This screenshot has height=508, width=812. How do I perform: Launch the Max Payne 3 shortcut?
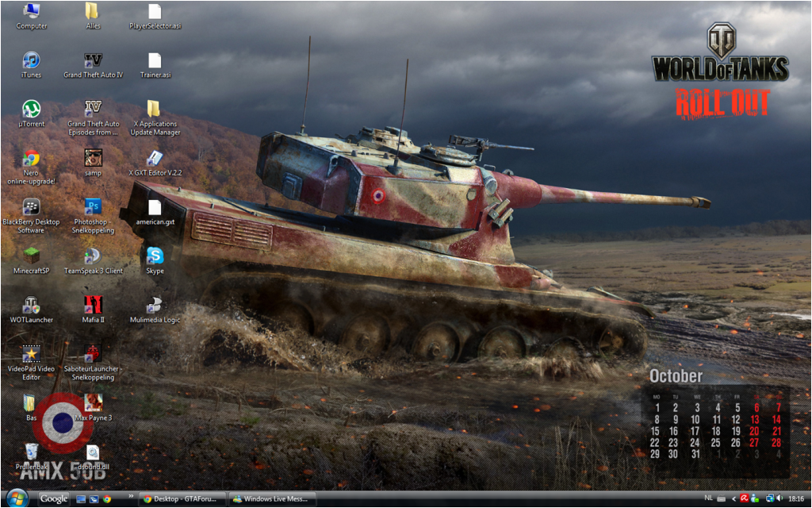point(94,407)
